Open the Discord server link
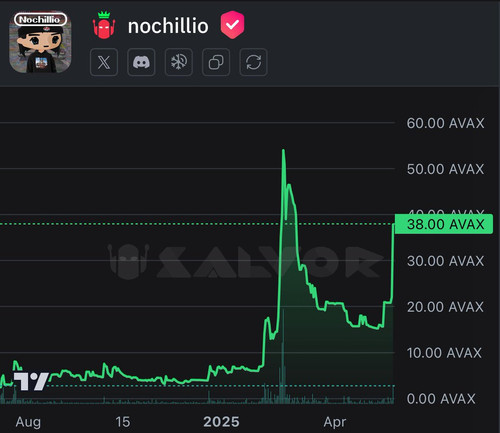 click(141, 62)
